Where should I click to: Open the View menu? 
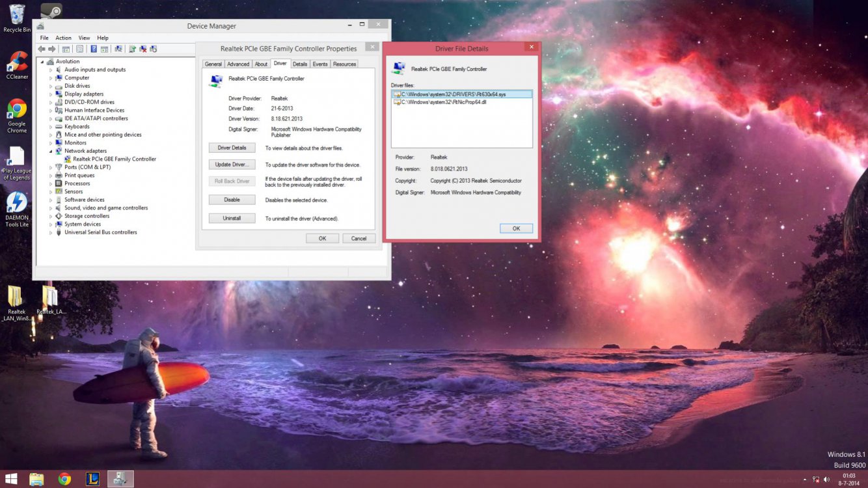click(x=85, y=38)
